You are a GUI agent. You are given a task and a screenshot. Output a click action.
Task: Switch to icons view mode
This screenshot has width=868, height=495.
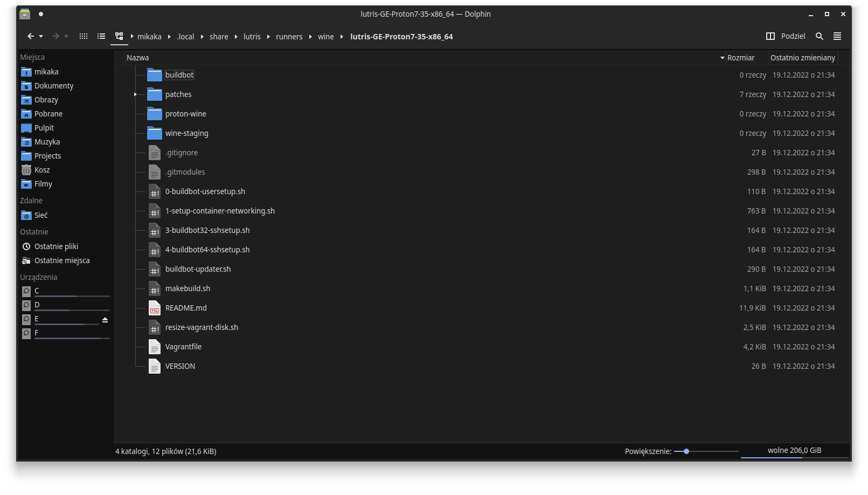pyautogui.click(x=84, y=36)
